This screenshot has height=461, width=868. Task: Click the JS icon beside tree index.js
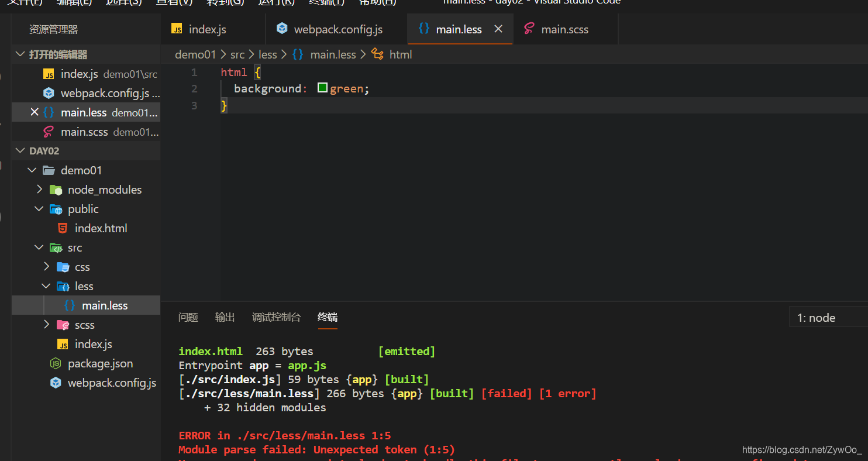coord(63,344)
